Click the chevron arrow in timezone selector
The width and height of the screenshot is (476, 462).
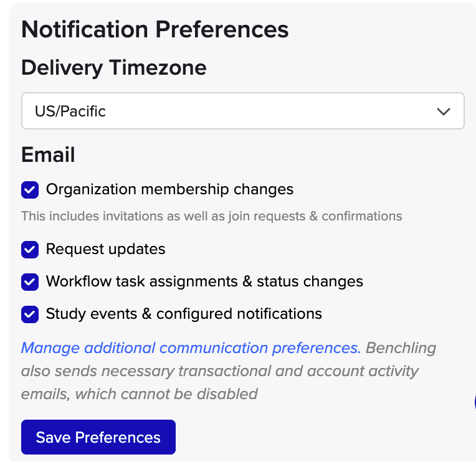click(444, 112)
